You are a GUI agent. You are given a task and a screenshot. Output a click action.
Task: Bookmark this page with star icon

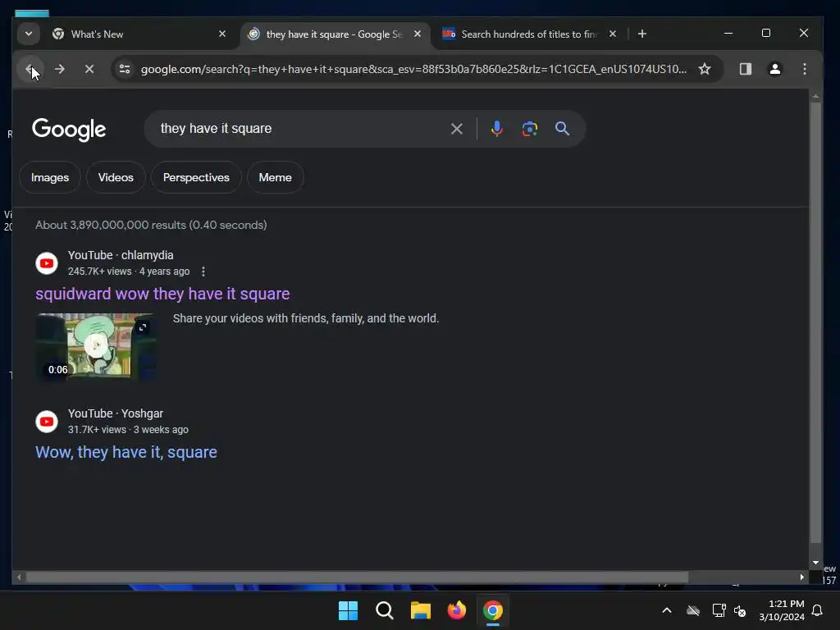click(x=705, y=69)
